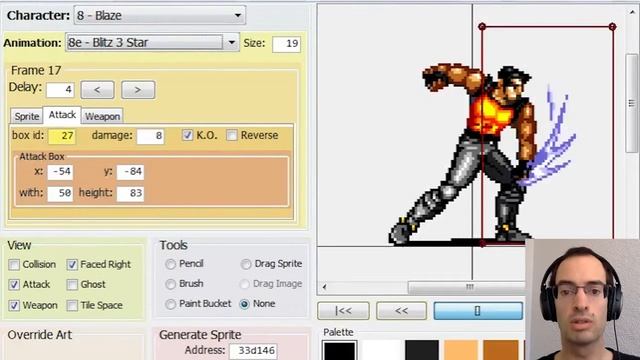Click the attack box top-left corner handle
This screenshot has height=360, width=640.
tap(482, 27)
